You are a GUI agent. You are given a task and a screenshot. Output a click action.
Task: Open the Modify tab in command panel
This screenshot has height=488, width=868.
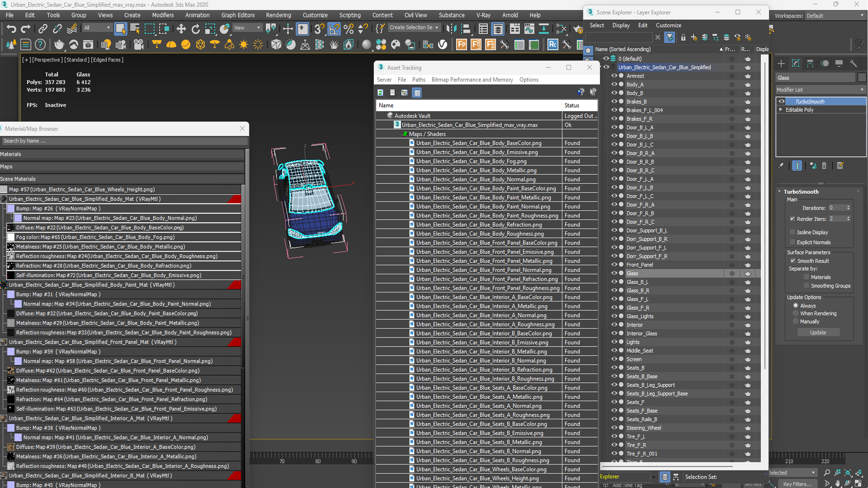[x=796, y=63]
